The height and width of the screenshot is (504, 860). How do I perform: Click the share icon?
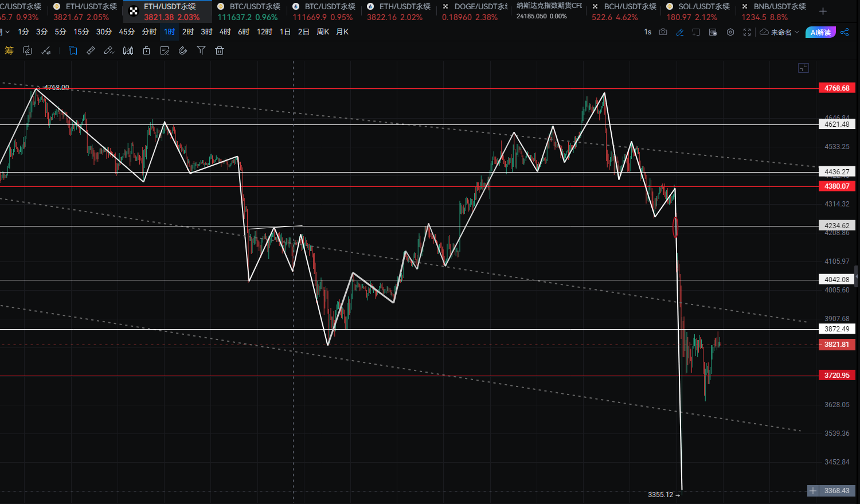(845, 32)
